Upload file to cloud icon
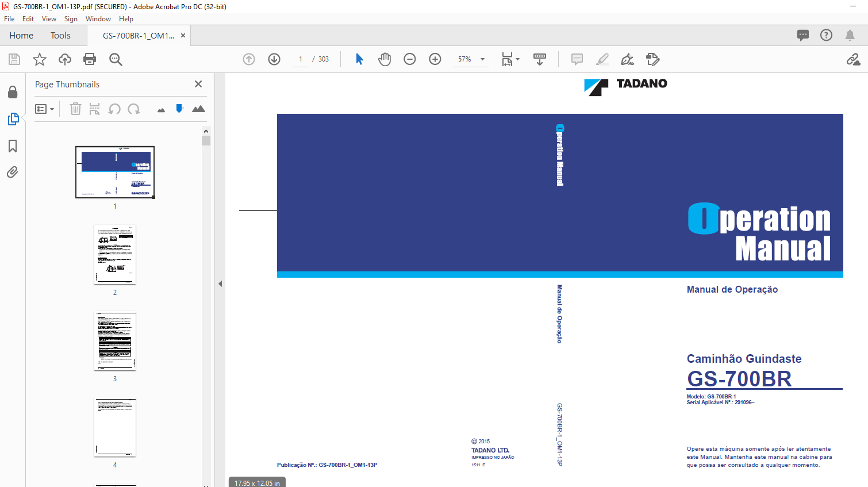Screen dimensions: 868x487 click(x=65, y=59)
